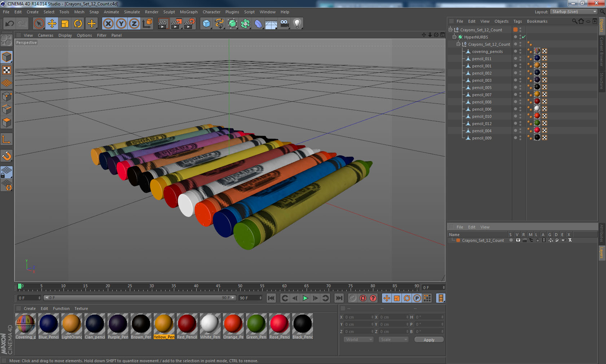Enable snapping magnet icon
This screenshot has height=364, width=606.
6,156
